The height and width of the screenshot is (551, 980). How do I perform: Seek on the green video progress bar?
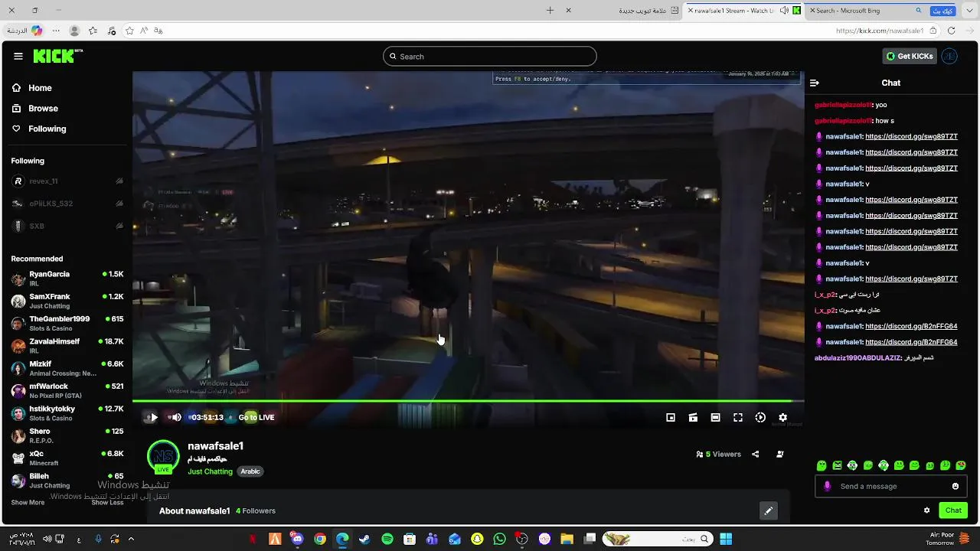tap(468, 400)
